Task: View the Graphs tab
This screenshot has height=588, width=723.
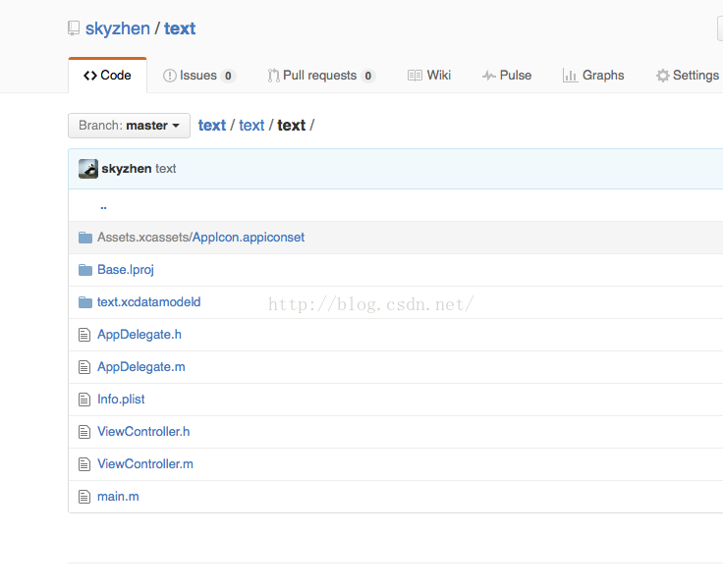Action: (593, 76)
